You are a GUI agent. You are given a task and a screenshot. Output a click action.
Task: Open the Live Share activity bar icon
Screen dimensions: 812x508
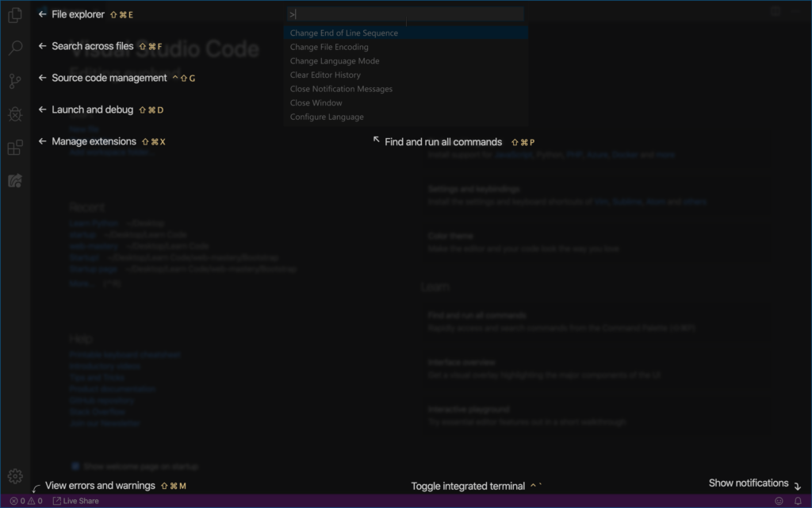(x=15, y=180)
